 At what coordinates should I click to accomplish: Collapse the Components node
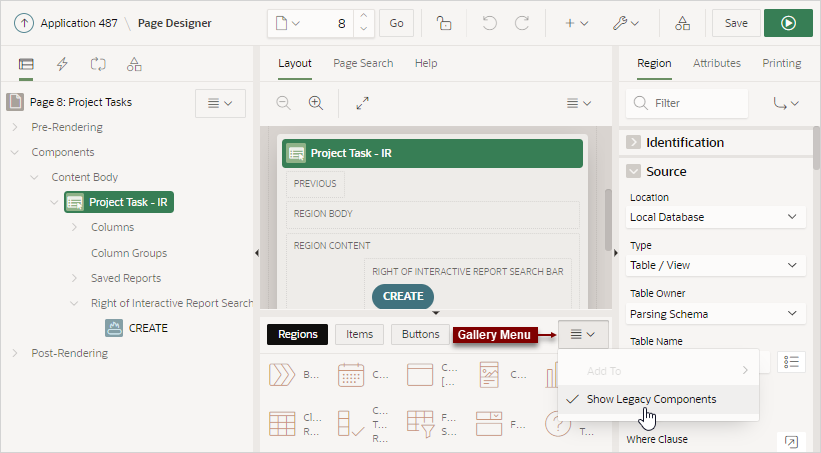click(15, 152)
